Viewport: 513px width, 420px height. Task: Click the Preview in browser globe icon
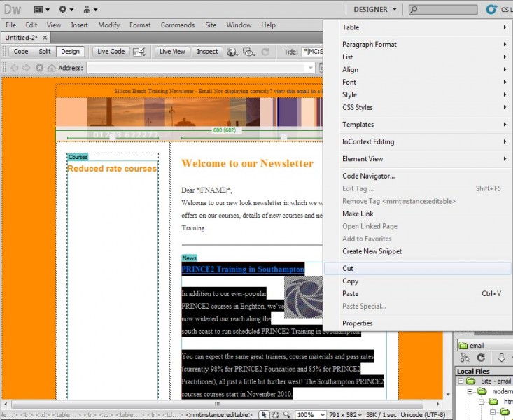click(x=232, y=52)
